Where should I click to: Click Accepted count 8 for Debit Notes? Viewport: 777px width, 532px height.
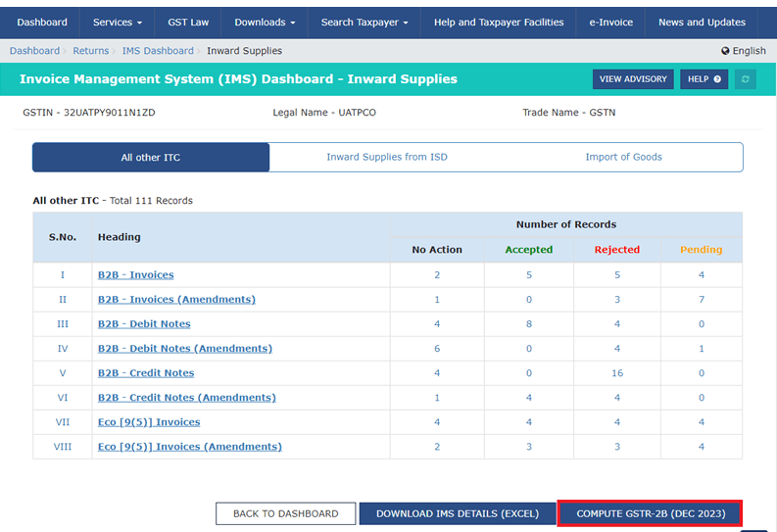pos(529,324)
